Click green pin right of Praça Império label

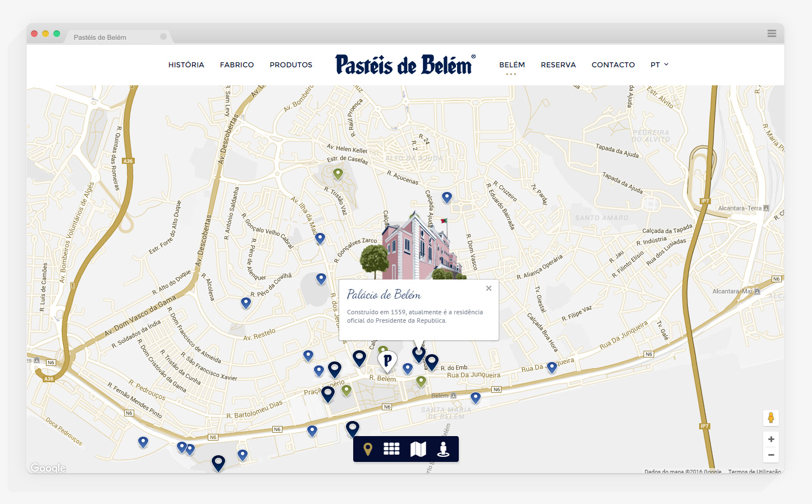[346, 390]
